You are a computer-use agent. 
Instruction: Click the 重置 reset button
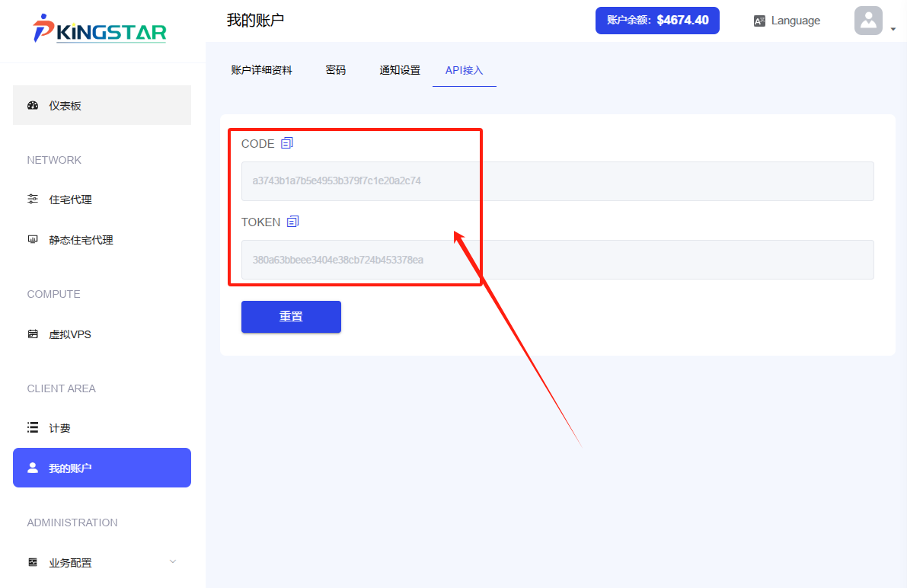pos(291,316)
